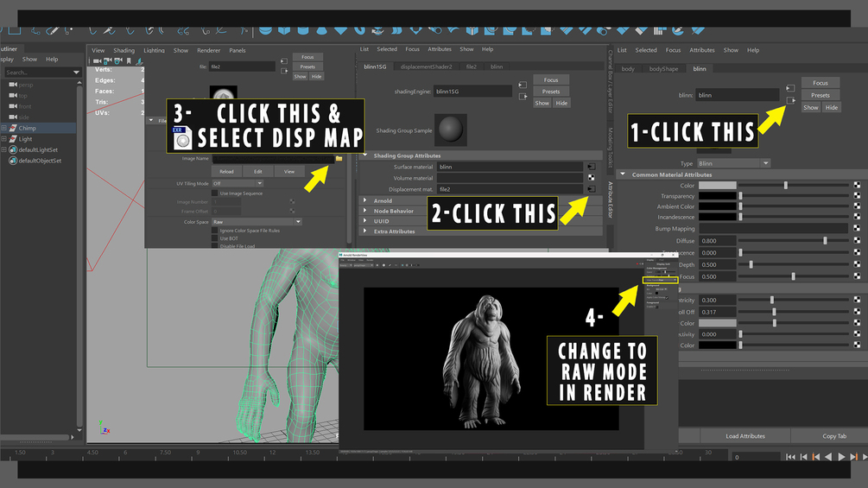The height and width of the screenshot is (488, 868).
Task: Click Select Camera icon in viewport toolbar
Action: click(98, 60)
